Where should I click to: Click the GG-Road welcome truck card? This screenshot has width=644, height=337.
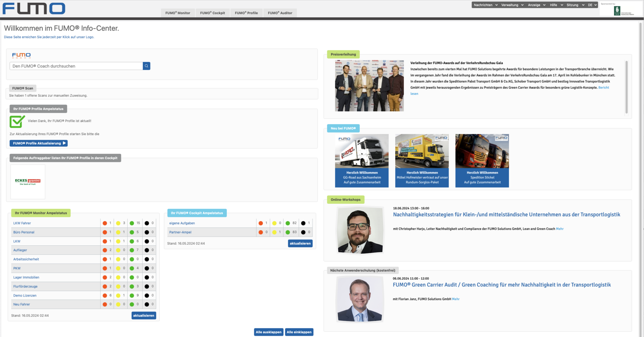362,161
